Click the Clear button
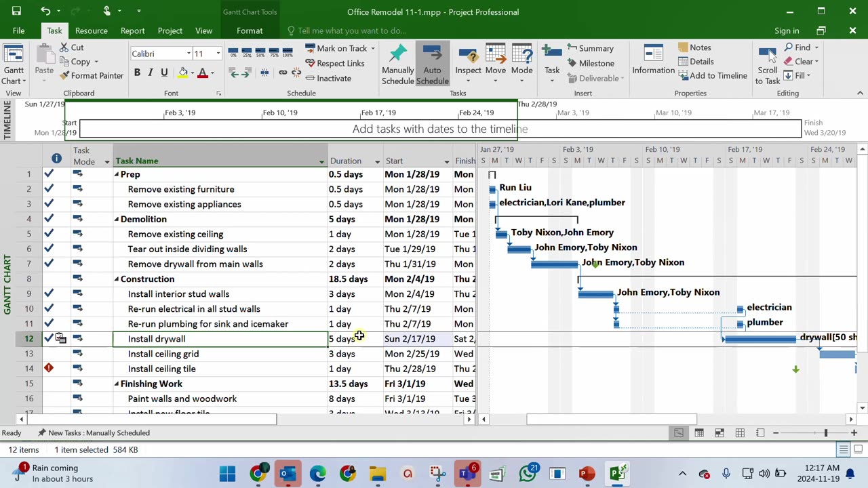Viewport: 868px width, 488px height. 802,61
